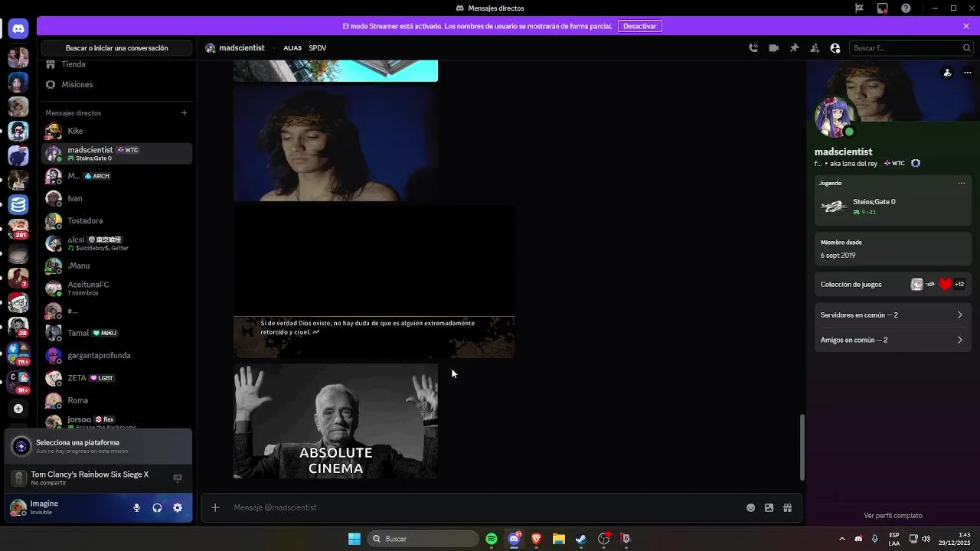This screenshot has width=980, height=551.
Task: Click the Buscar search field in header
Action: (x=911, y=47)
